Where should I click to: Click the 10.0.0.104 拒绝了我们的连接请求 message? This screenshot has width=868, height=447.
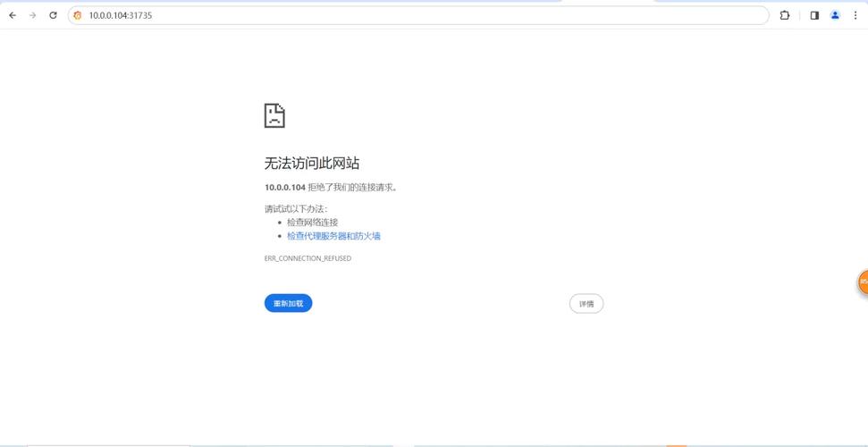(331, 187)
